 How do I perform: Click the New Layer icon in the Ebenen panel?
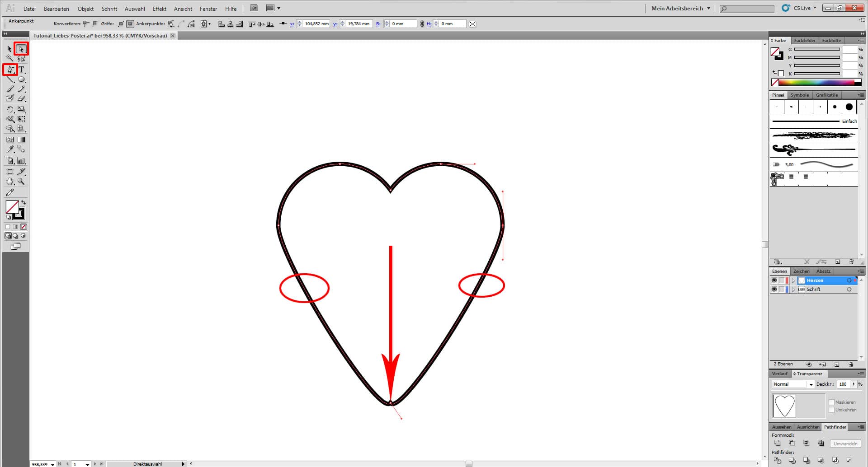(838, 364)
